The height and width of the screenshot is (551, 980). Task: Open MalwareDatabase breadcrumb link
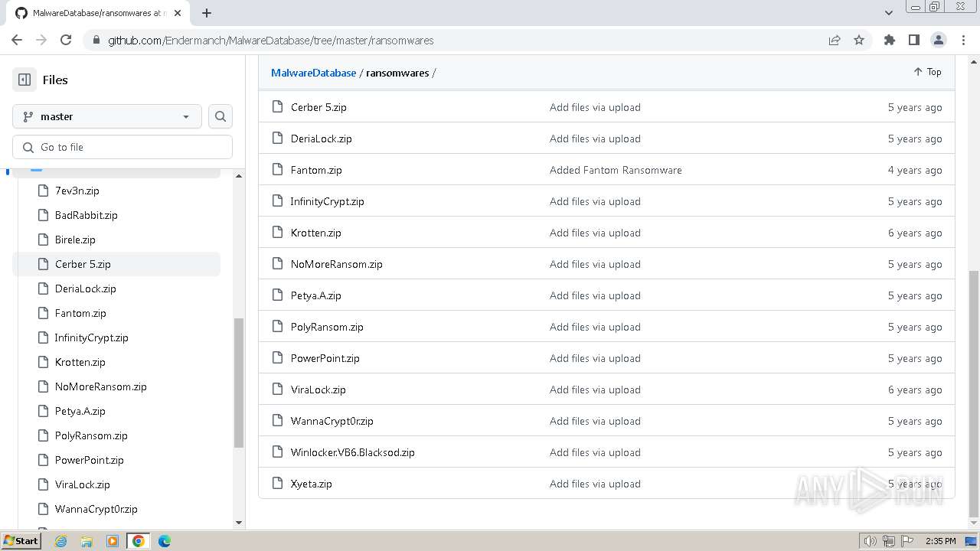[313, 73]
